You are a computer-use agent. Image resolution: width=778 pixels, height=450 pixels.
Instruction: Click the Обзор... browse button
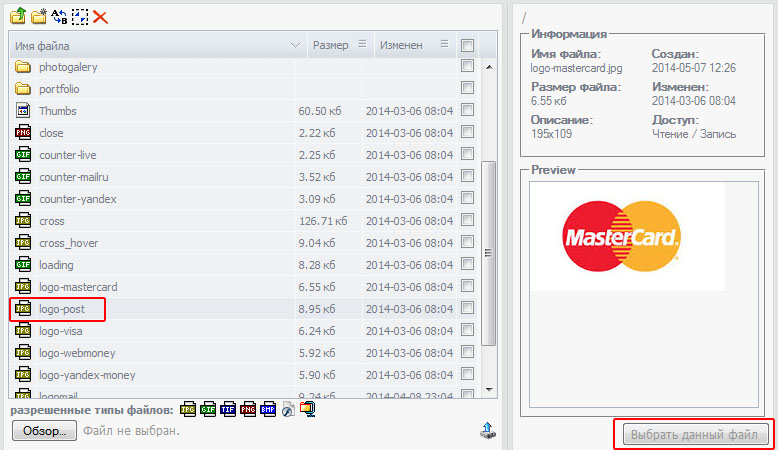coord(44,431)
